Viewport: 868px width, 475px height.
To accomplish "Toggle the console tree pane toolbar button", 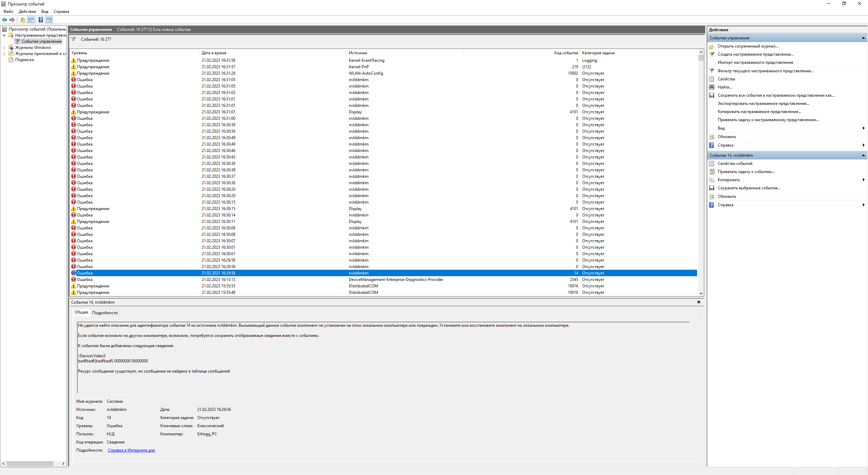I will 31,20.
